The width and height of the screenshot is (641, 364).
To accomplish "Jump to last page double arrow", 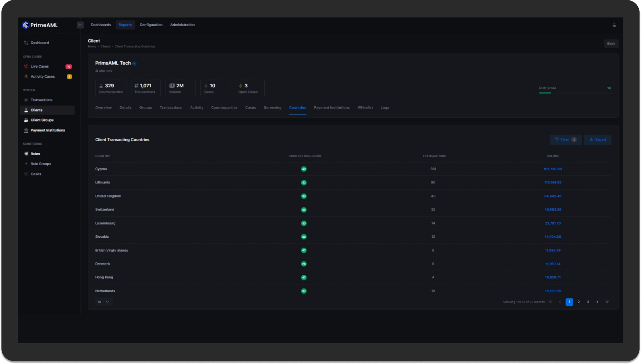I will 607,302.
